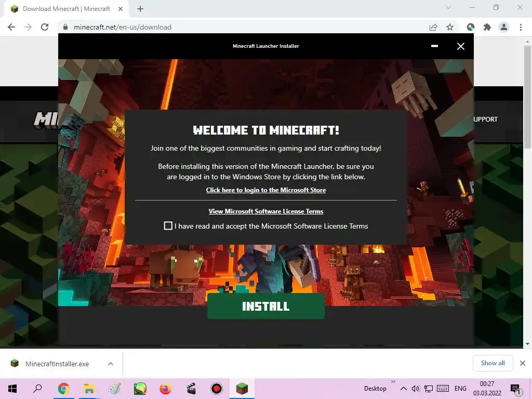Select the Download Minecraft | Minecraft tab
Image resolution: width=532 pixels, height=399 pixels.
[x=66, y=9]
